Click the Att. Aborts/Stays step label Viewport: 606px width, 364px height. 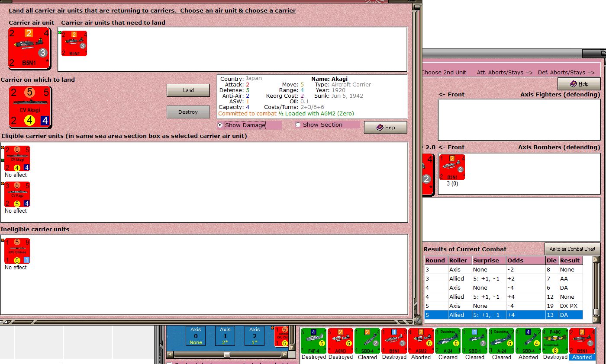click(x=505, y=72)
